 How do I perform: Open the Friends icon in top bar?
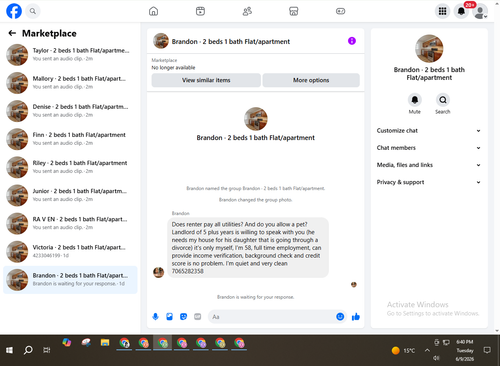247,11
